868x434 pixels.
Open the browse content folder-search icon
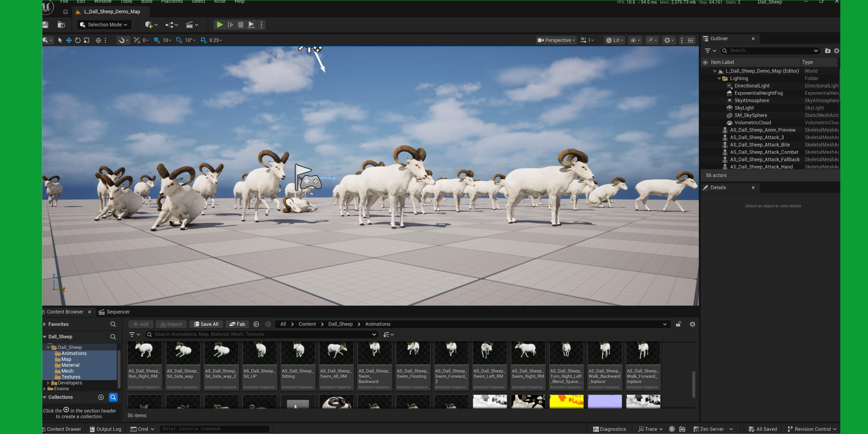tap(61, 25)
